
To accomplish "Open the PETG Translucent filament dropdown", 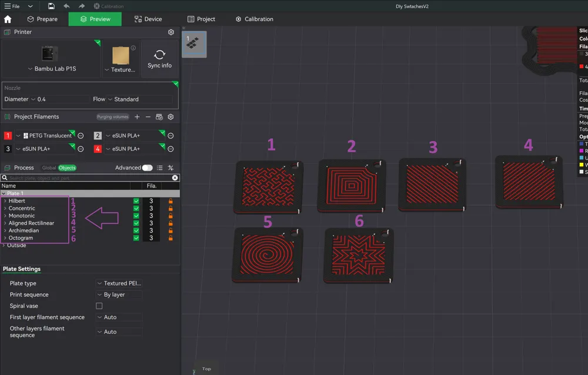I will pyautogui.click(x=45, y=136).
